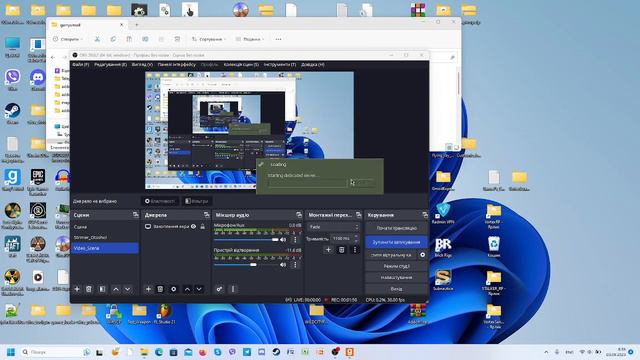The height and width of the screenshot is (360, 640).
Task: Open the Fade transition dropdown
Action: click(x=333, y=227)
